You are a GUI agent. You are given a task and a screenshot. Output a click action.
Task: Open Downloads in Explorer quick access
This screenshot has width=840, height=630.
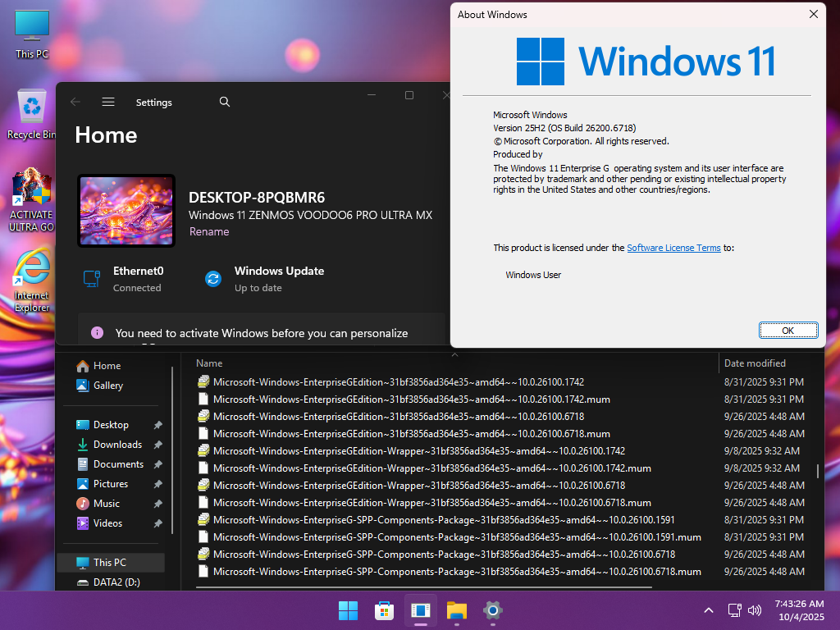pyautogui.click(x=117, y=445)
